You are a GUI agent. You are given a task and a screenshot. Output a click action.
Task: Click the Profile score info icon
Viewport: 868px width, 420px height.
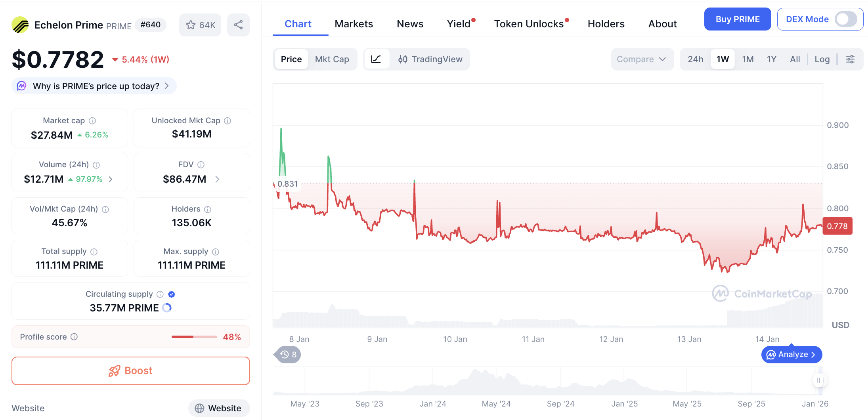[x=74, y=337]
